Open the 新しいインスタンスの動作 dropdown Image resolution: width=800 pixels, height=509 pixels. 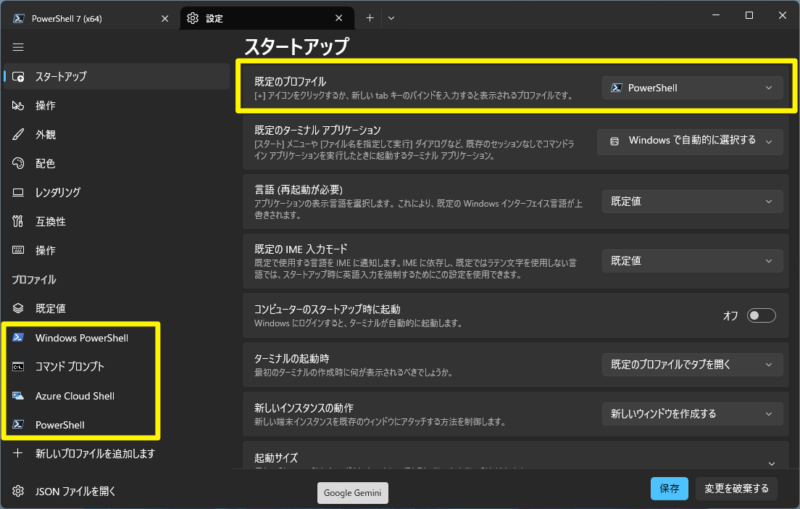coord(692,414)
